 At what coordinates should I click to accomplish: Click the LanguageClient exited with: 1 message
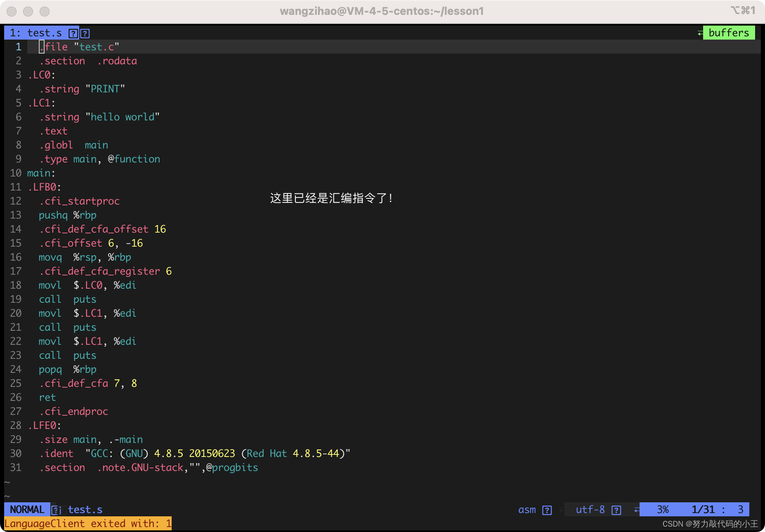click(87, 523)
